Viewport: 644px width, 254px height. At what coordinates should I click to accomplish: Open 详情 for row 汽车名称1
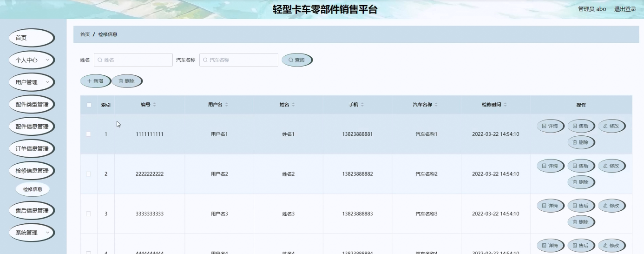[550, 126]
